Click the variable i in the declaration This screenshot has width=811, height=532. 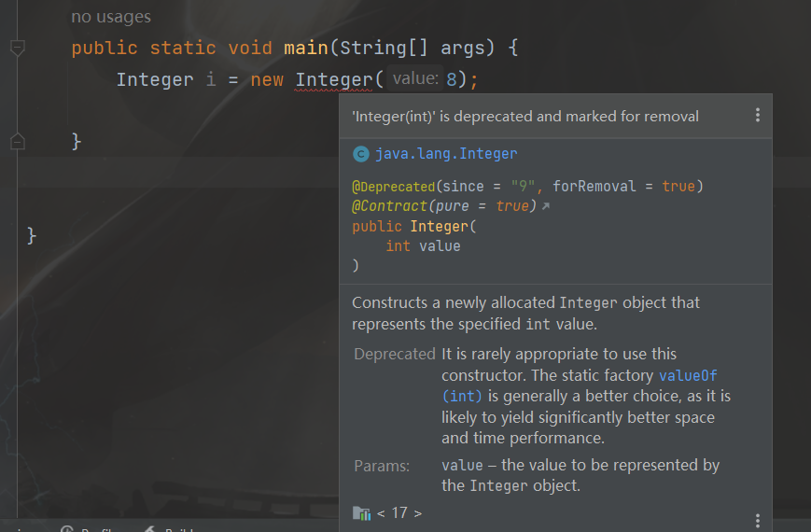(210, 79)
